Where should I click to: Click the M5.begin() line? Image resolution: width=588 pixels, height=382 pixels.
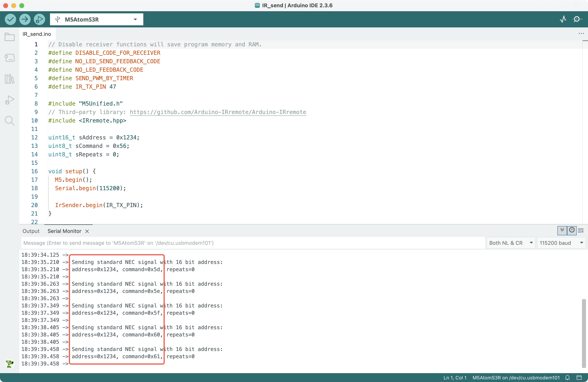point(73,180)
